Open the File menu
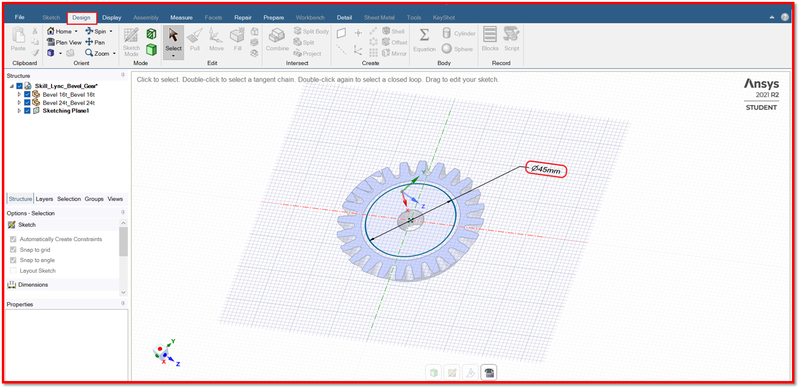The height and width of the screenshot is (389, 800). tap(19, 17)
